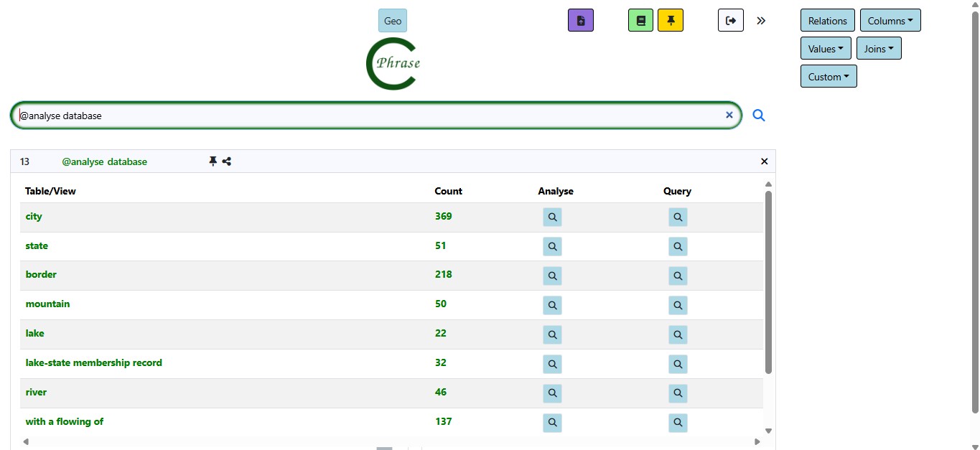
Task: Open the Joins dropdown
Action: [879, 49]
